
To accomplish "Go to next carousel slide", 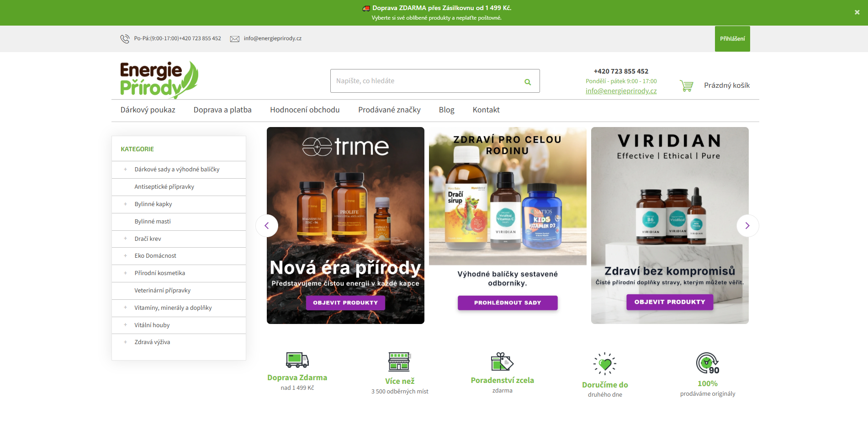I will tap(747, 226).
